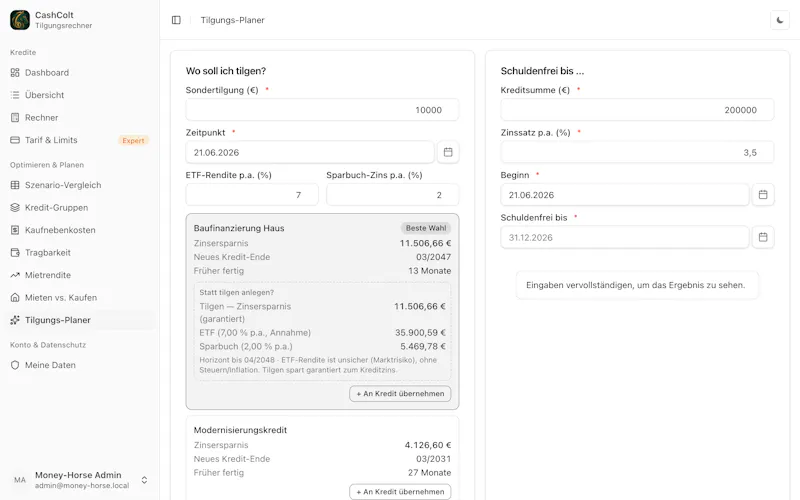Click the Kreditsumme input field
The height and width of the screenshot is (500, 800).
point(637,110)
